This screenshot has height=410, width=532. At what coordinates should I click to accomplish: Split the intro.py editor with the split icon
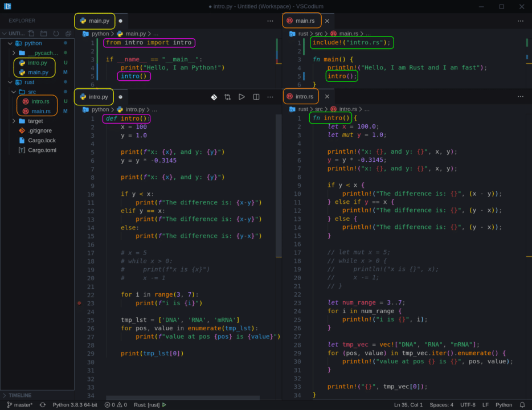(x=256, y=97)
